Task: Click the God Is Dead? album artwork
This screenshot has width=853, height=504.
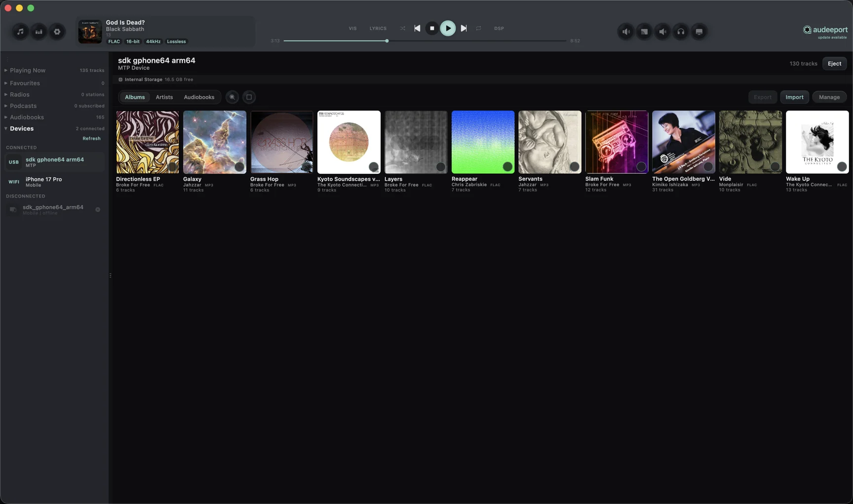Action: point(90,32)
